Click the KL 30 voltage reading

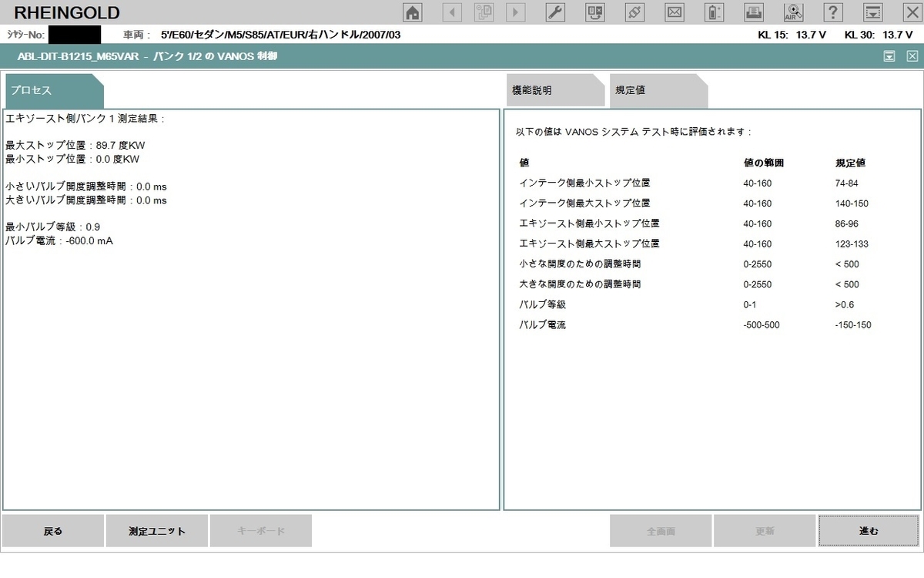879,35
